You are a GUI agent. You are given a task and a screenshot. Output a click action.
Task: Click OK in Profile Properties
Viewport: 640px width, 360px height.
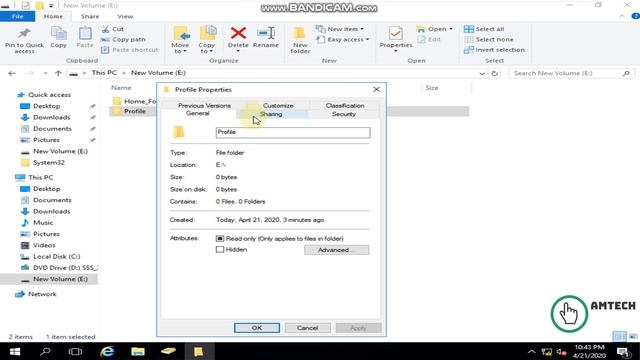click(257, 328)
